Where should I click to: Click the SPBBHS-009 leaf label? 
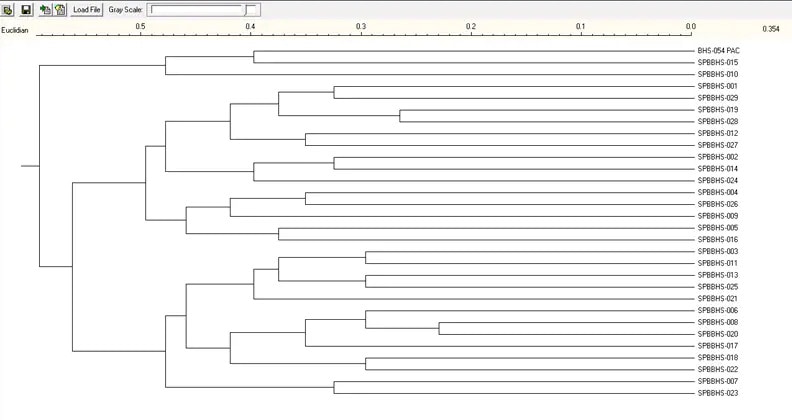(717, 216)
